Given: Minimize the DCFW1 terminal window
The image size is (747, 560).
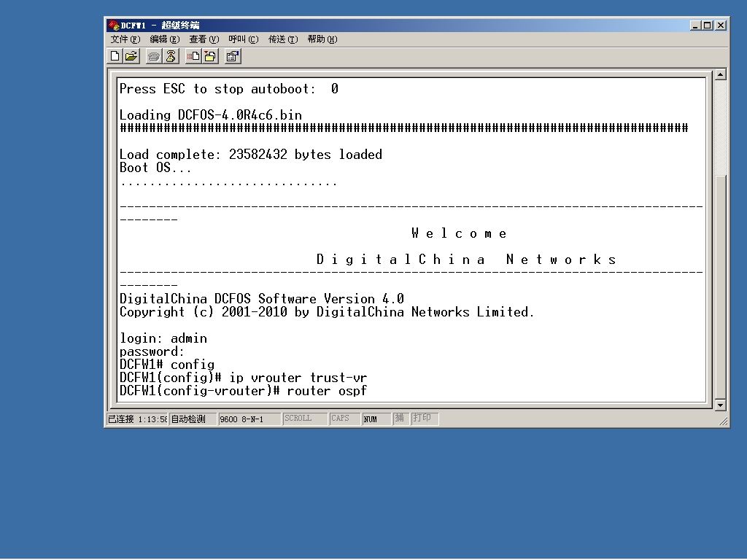Looking at the screenshot, I should click(695, 26).
